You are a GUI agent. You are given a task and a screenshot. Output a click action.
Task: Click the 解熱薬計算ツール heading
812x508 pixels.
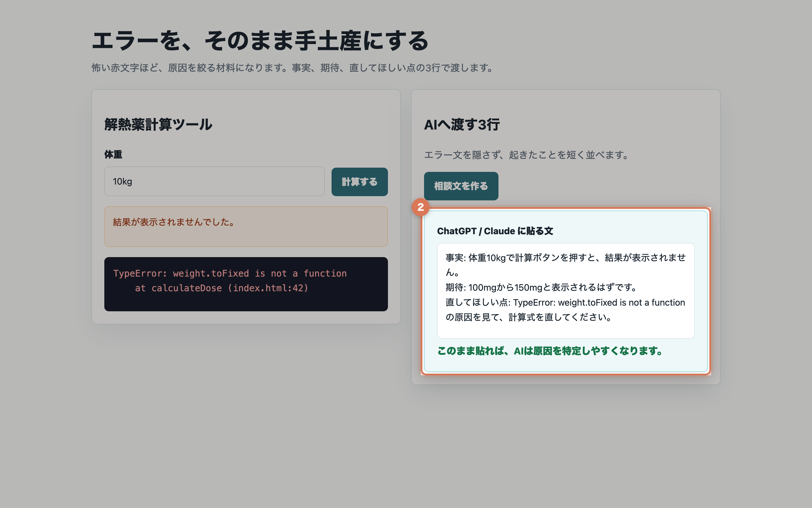(x=158, y=124)
